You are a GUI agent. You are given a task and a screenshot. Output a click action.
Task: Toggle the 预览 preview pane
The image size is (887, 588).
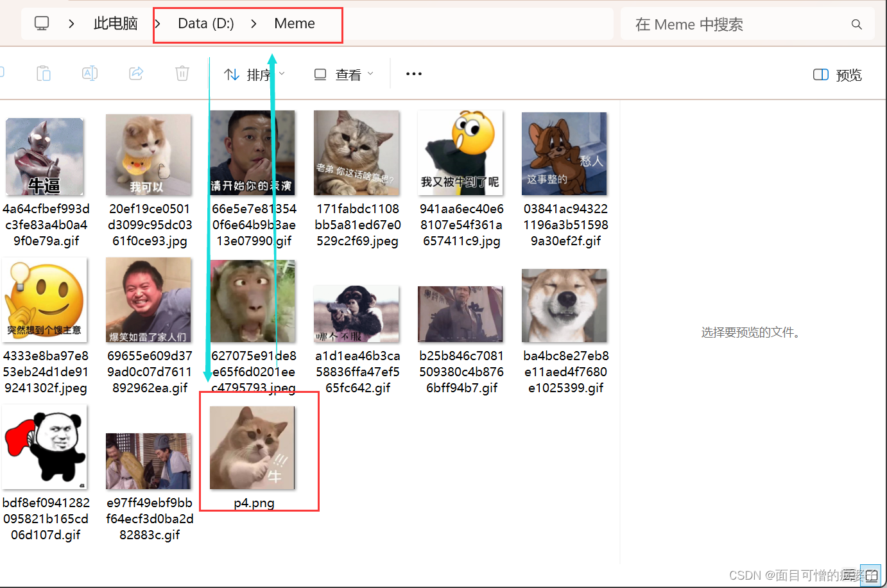coord(838,75)
